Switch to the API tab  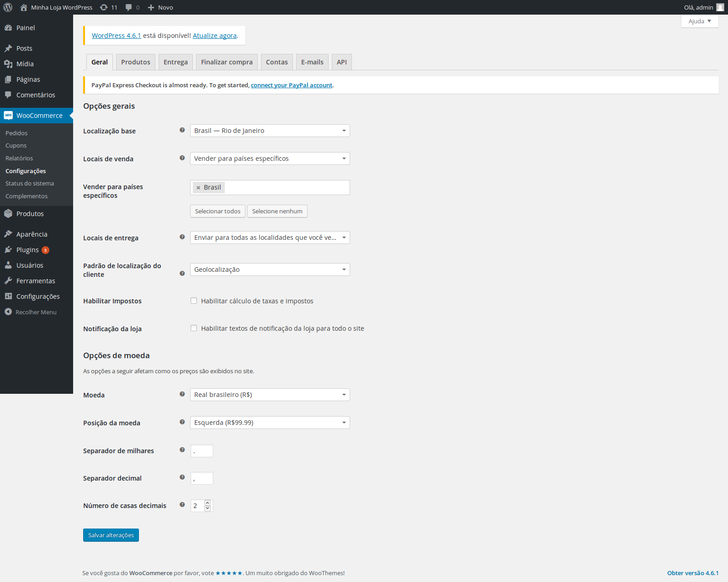coord(342,62)
